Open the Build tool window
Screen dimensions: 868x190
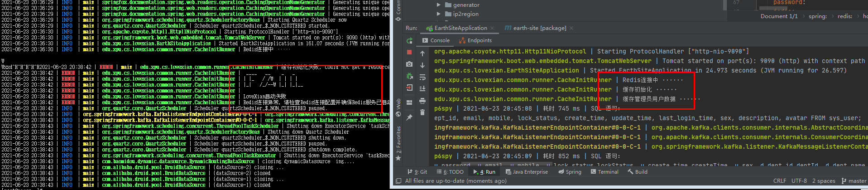pos(638,172)
